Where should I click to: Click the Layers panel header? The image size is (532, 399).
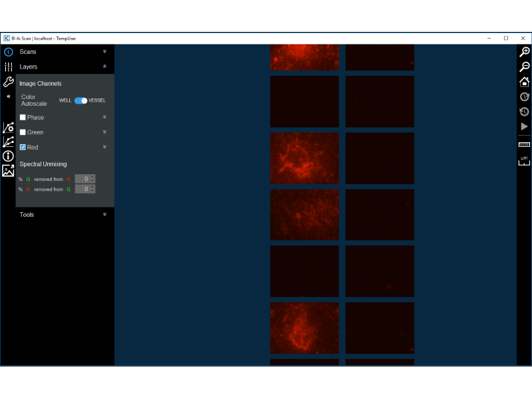tap(65, 67)
